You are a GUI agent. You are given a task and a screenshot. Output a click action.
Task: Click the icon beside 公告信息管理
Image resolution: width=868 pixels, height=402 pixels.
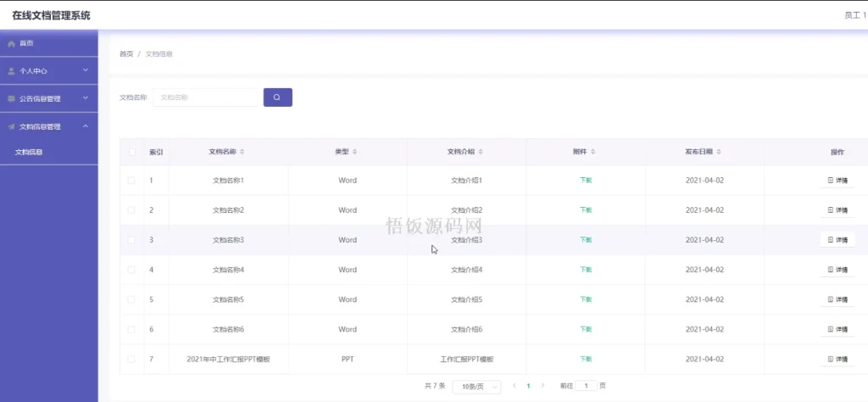11,99
